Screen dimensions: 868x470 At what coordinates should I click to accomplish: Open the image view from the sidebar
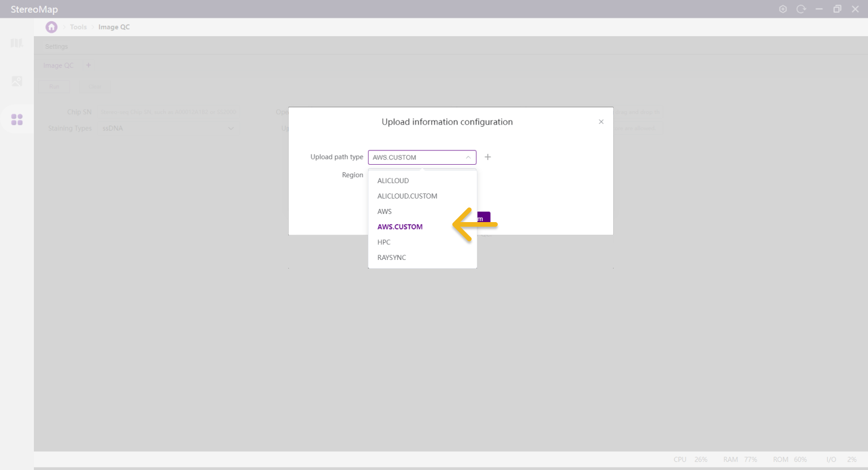coord(17,81)
